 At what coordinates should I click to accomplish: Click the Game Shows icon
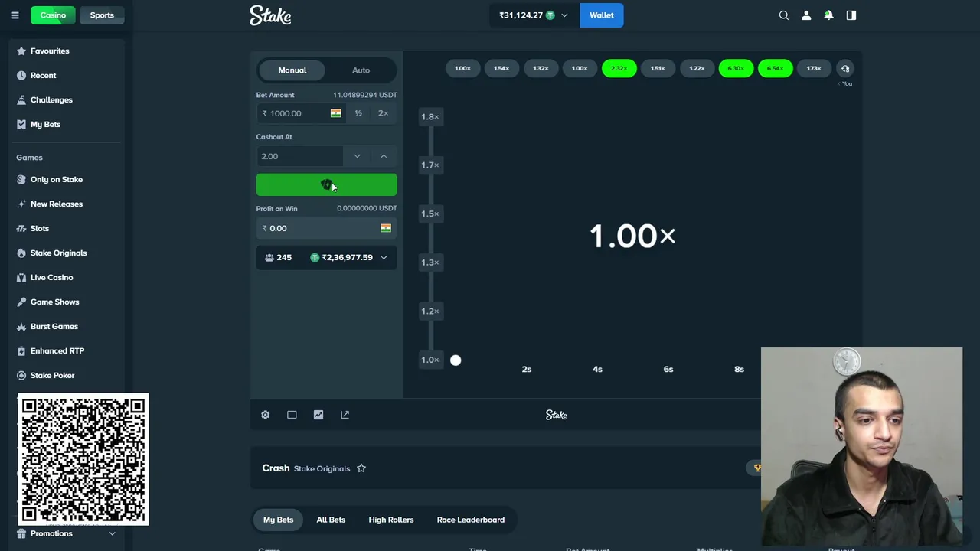(x=21, y=302)
